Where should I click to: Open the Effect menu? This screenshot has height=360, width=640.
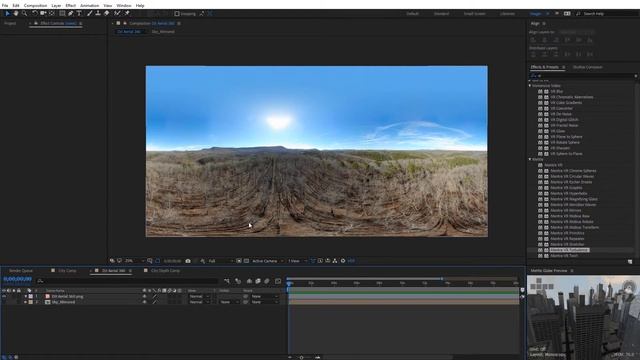tap(71, 5)
